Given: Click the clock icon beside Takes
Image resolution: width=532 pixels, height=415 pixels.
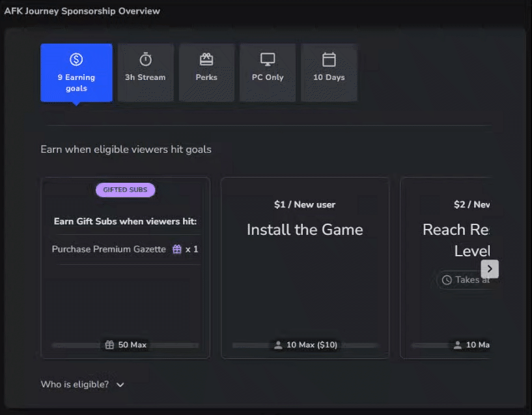Looking at the screenshot, I should point(447,280).
